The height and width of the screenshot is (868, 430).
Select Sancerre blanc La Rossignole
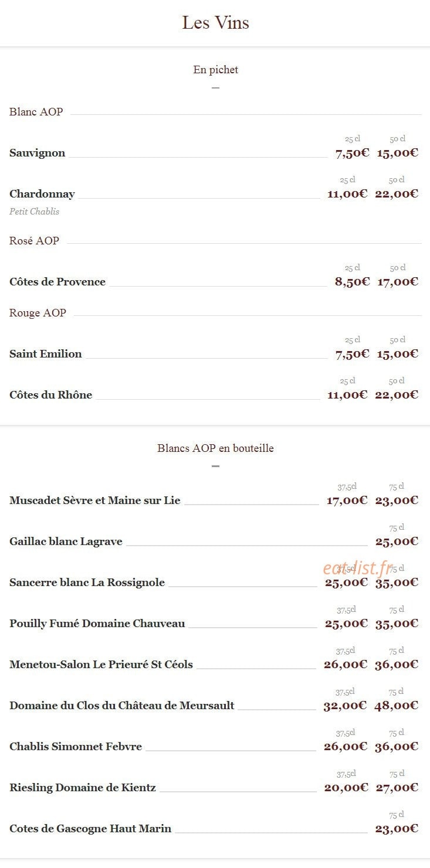click(x=87, y=583)
